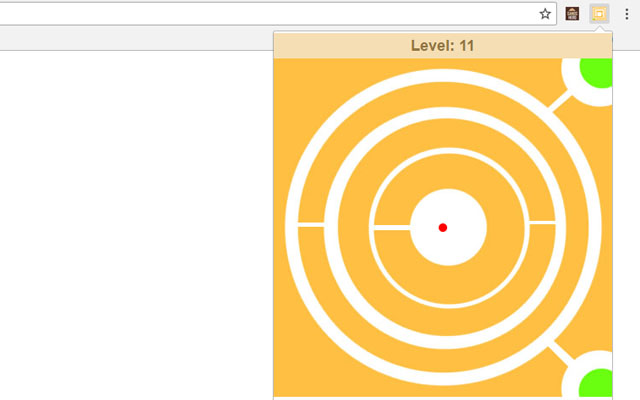Click the orange band just below the center circle

click(x=449, y=283)
